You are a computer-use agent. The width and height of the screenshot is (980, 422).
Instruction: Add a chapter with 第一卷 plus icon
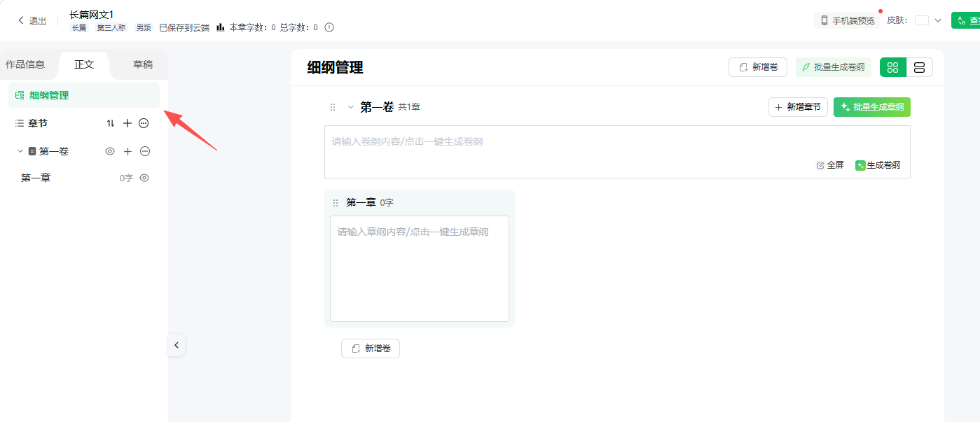click(128, 151)
